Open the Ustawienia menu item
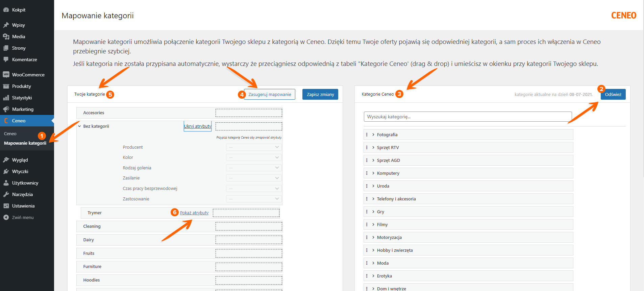644x291 pixels. 23,206
